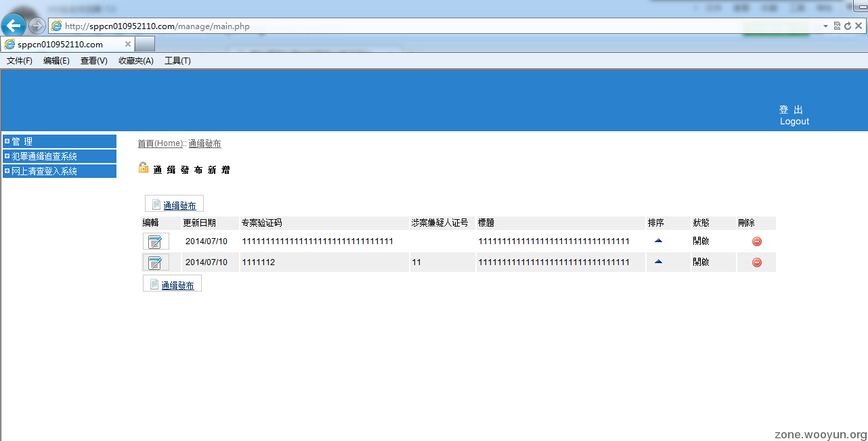868x441 pixels.
Task: Click the sort arrow in second row
Action: [658, 262]
